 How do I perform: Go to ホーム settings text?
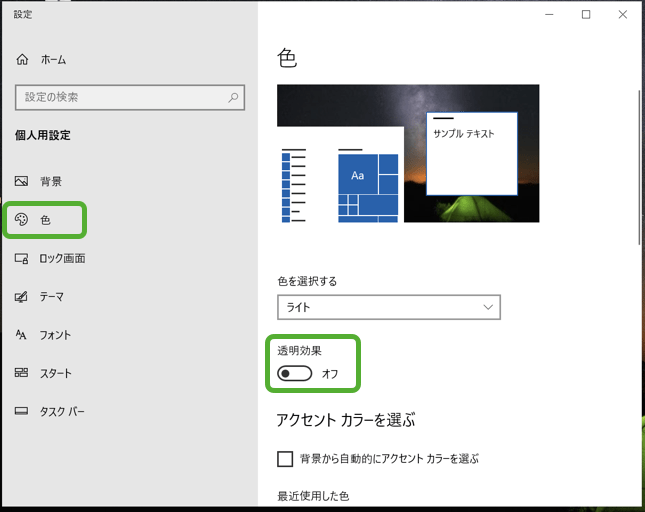[x=53, y=60]
